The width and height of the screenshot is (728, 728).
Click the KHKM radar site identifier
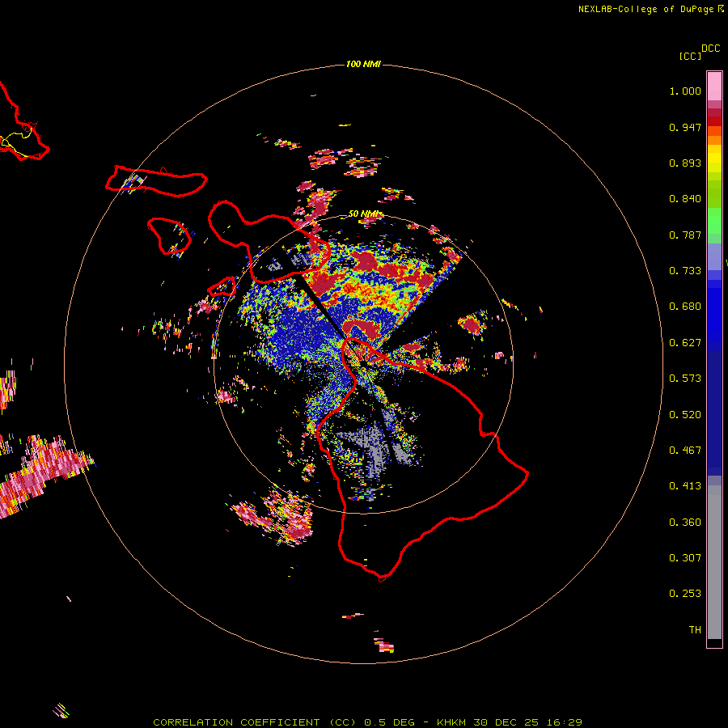point(451,722)
